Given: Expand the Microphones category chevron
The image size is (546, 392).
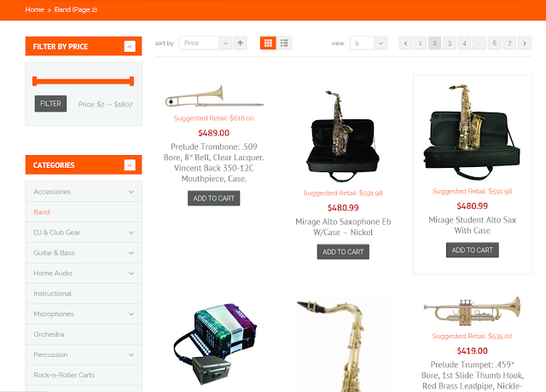Looking at the screenshot, I should click(x=131, y=314).
